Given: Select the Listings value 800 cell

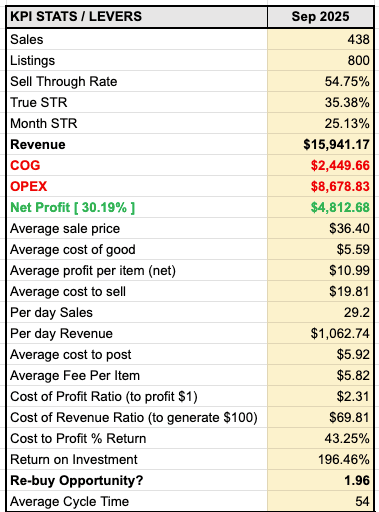Looking at the screenshot, I should pyautogui.click(x=320, y=60).
